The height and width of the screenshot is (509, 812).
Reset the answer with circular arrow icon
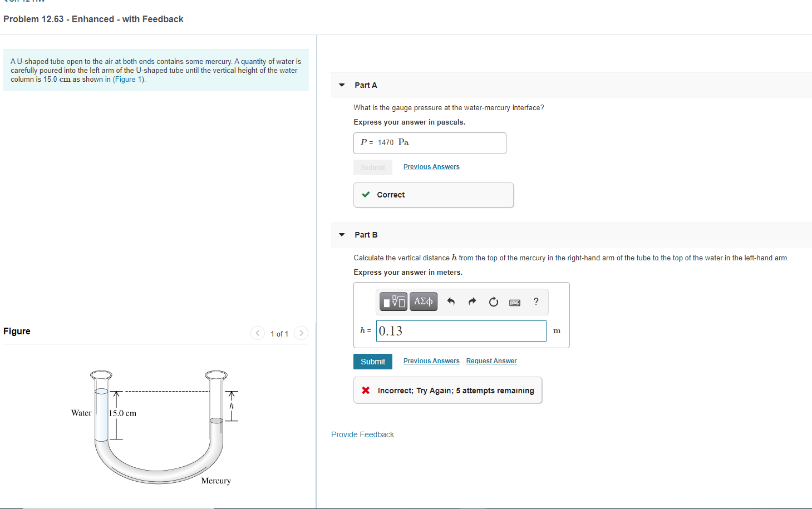(493, 302)
